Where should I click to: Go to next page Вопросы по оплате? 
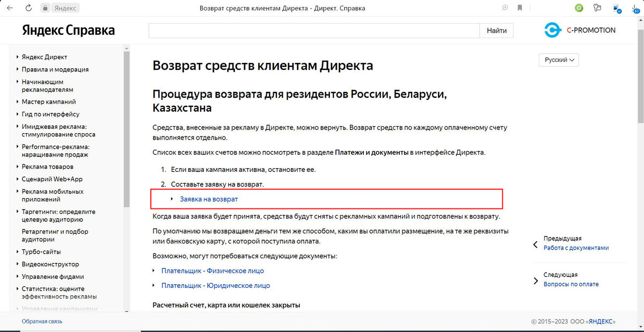click(x=571, y=284)
